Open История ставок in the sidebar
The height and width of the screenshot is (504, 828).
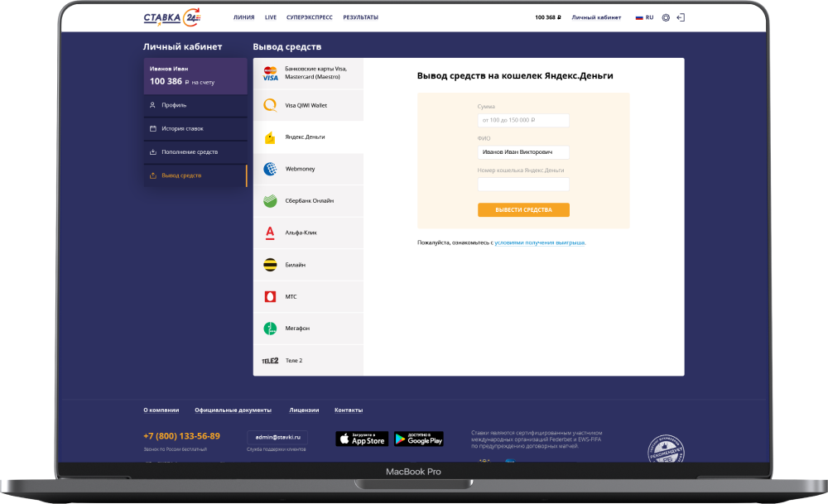pos(182,128)
